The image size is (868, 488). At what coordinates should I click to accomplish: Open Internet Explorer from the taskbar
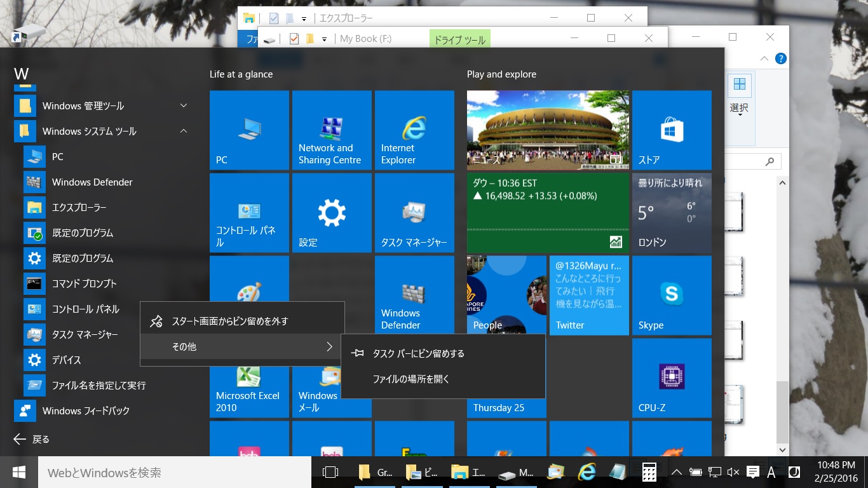coord(587,472)
